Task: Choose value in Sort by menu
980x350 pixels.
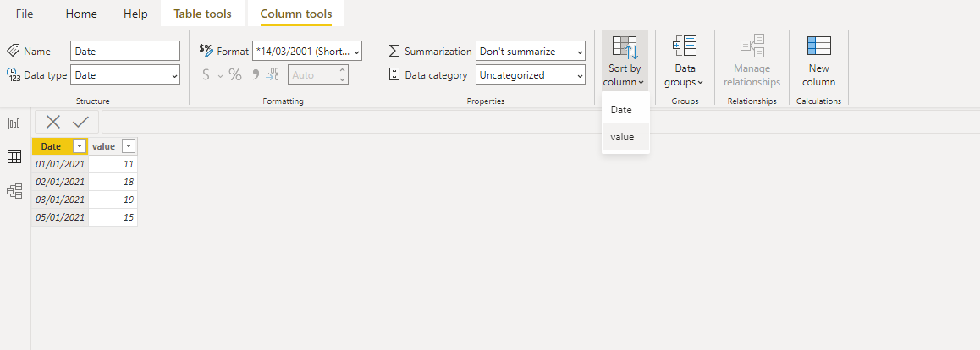Action: tap(625, 137)
